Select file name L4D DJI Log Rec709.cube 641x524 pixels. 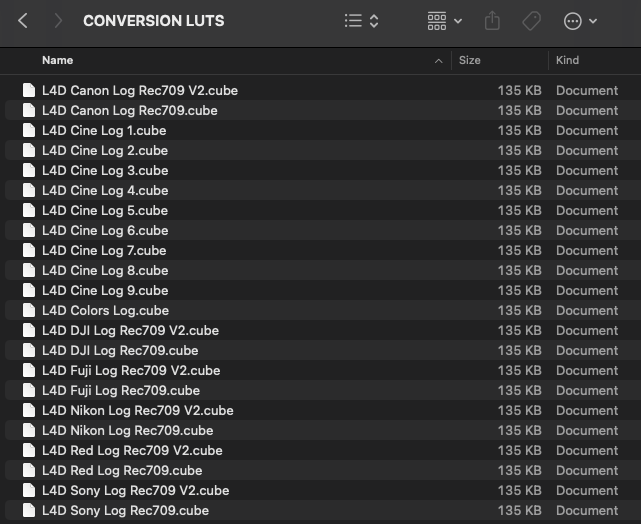[120, 351]
